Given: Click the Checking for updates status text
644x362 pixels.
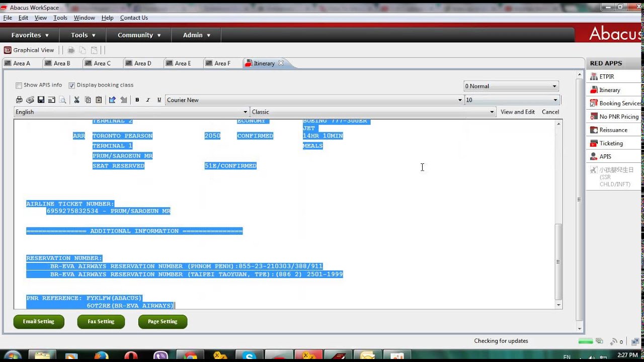Looking at the screenshot, I should pyautogui.click(x=501, y=341).
